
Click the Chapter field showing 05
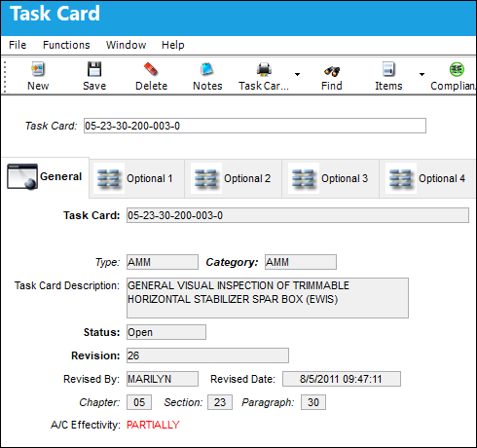point(139,402)
